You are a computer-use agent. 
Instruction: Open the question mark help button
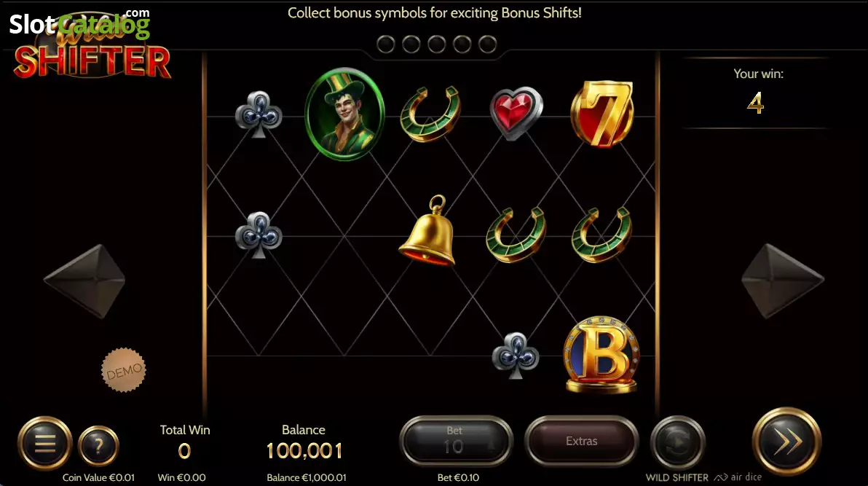[x=98, y=445]
